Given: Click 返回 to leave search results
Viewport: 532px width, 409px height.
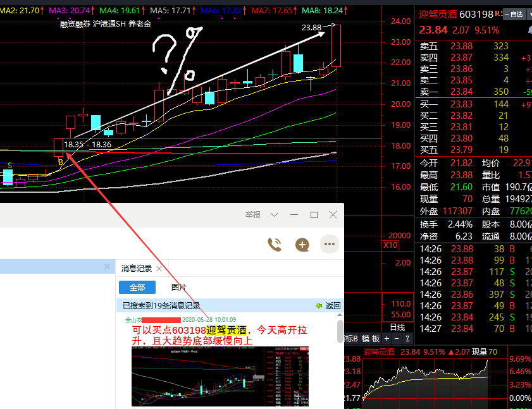Looking at the screenshot, I should pyautogui.click(x=333, y=305).
